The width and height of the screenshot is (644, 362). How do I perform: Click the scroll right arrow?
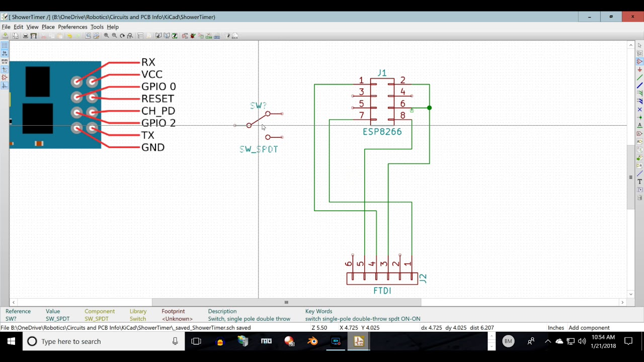622,302
